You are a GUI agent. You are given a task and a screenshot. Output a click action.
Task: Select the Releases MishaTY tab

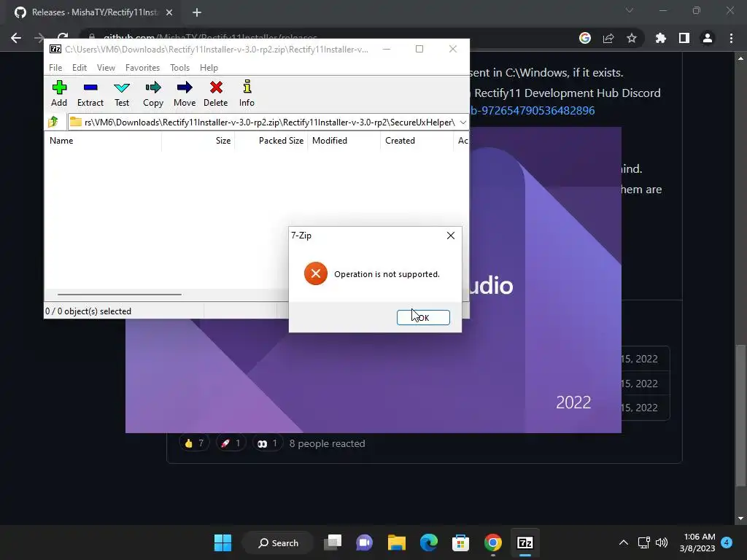point(93,12)
